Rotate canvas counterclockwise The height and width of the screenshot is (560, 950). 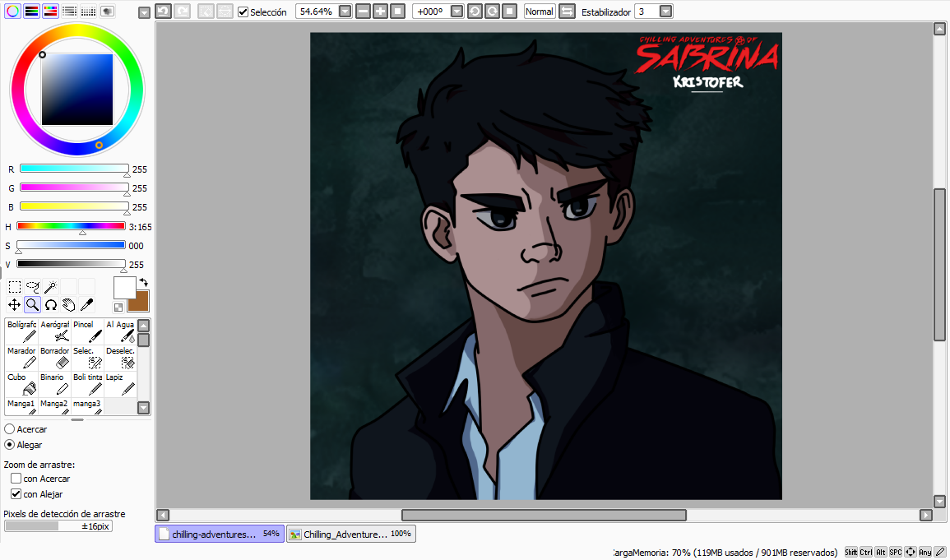pos(475,12)
